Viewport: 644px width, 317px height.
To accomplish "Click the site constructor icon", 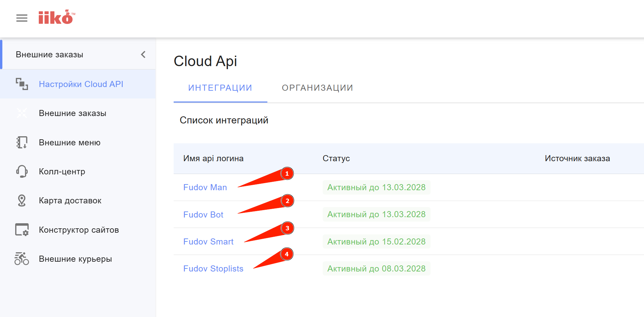I will (x=22, y=230).
